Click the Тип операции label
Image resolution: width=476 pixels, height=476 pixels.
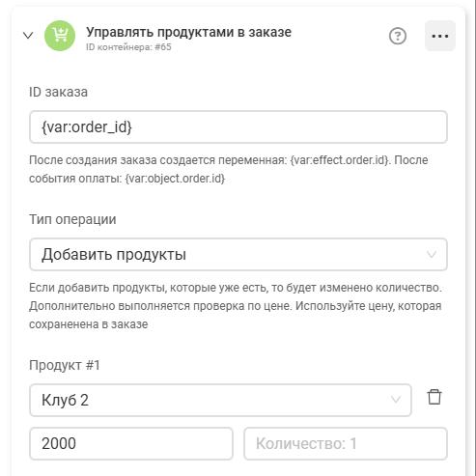click(72, 219)
